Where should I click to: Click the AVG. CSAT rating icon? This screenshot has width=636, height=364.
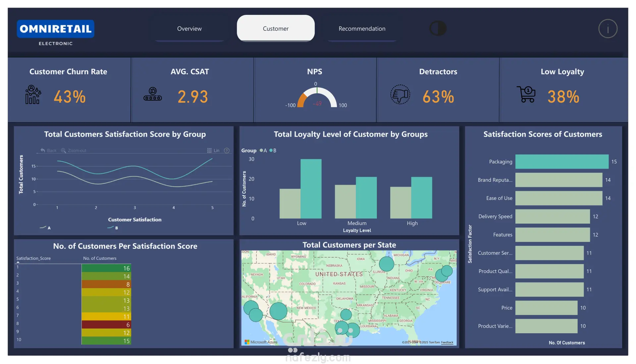[x=153, y=94]
